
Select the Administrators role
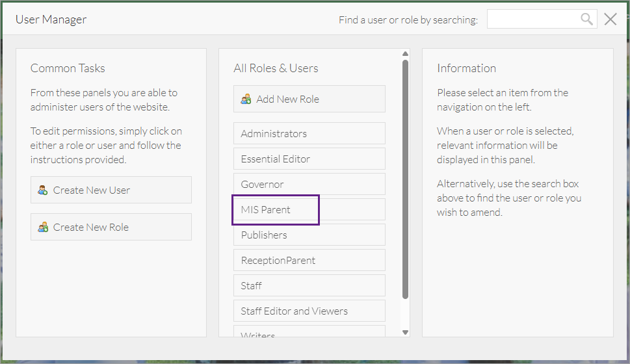point(309,133)
